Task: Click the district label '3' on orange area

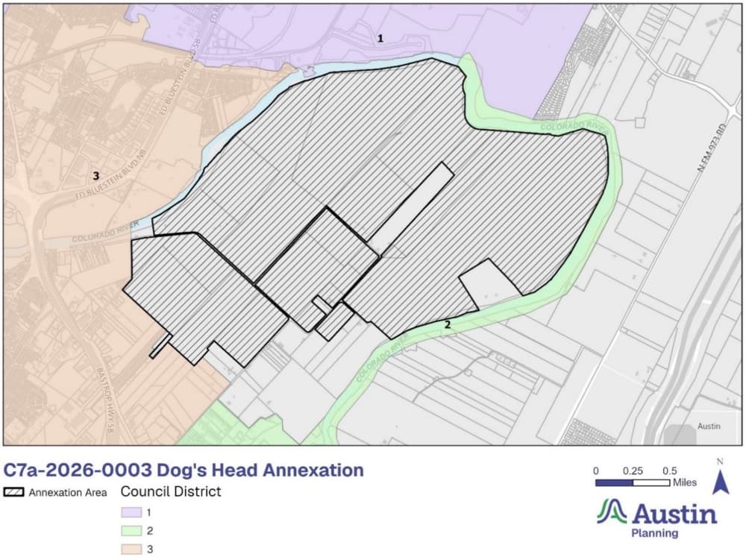Action: pyautogui.click(x=95, y=176)
